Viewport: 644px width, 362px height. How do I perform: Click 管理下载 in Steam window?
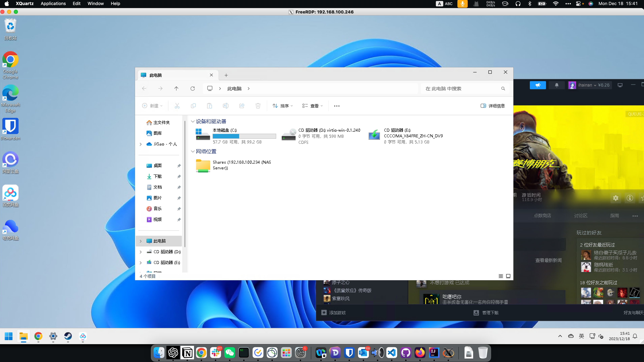486,312
